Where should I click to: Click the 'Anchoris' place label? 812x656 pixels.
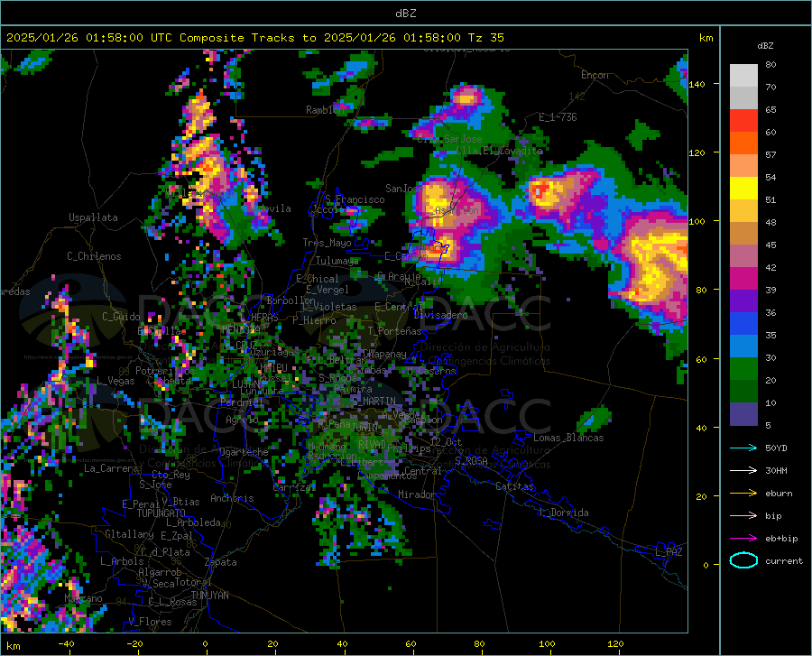(x=232, y=498)
